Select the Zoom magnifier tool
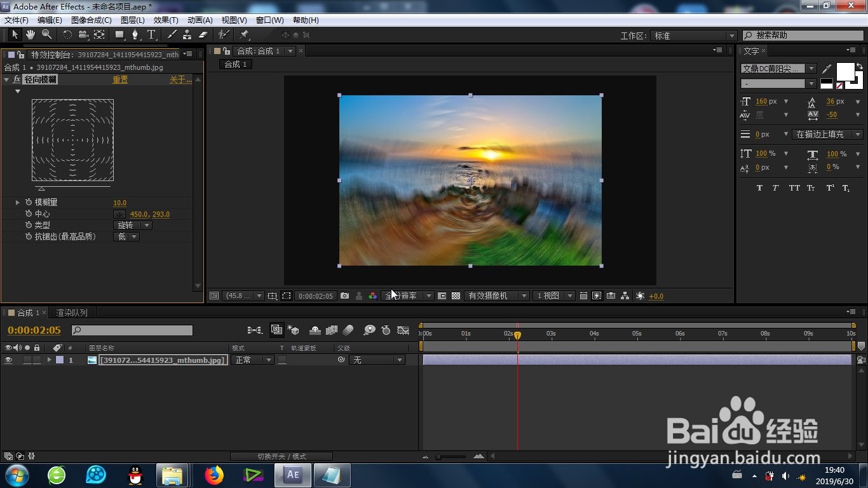Screen dimensions: 868x488 coord(47,34)
